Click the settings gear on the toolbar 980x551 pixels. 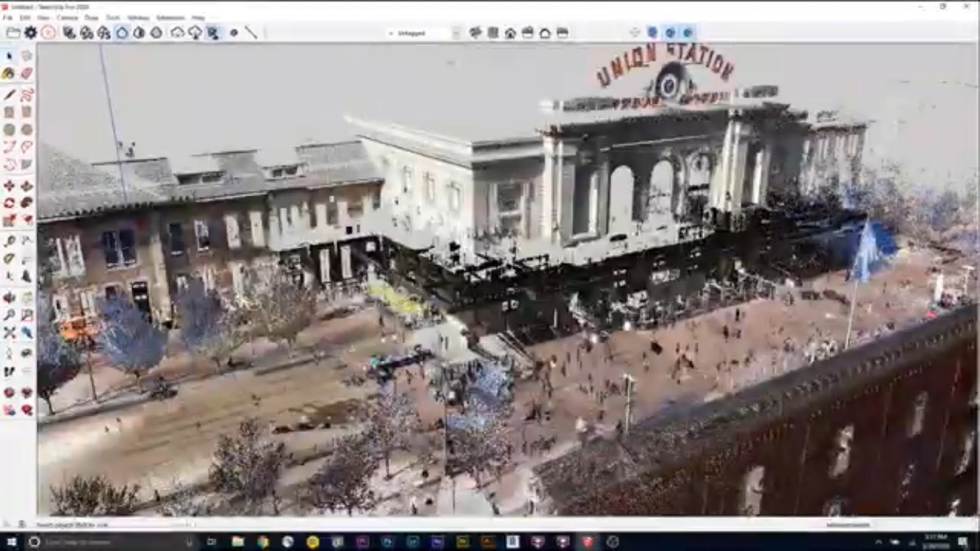point(31,32)
